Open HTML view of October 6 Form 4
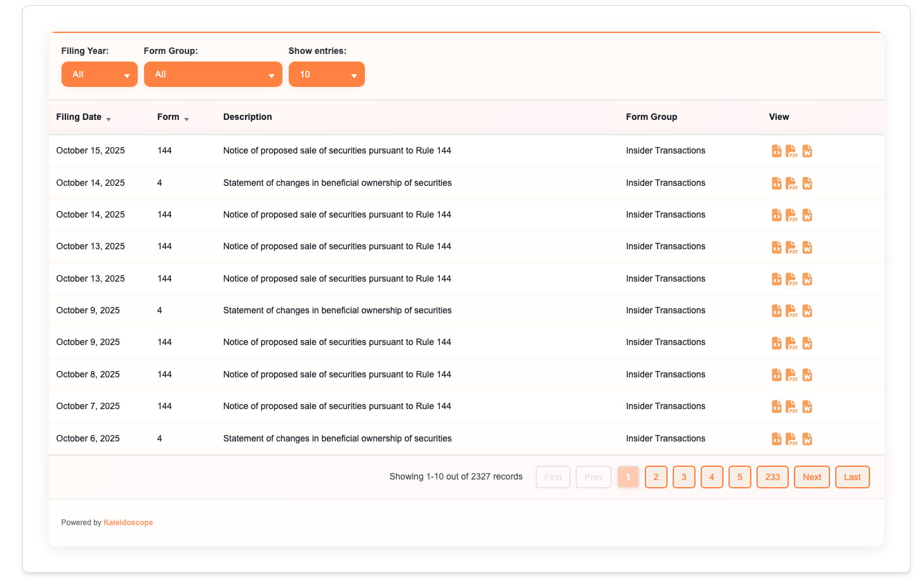The image size is (924, 581). coord(777,439)
